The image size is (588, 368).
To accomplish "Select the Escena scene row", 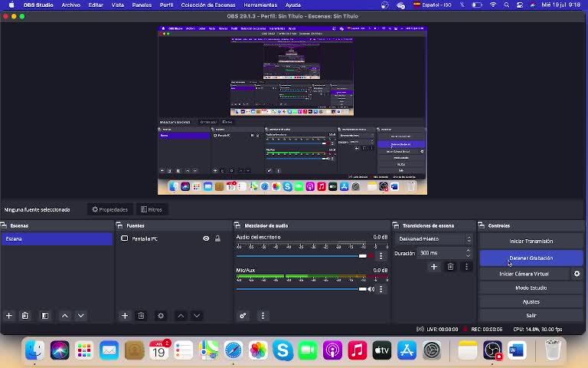I will point(57,239).
